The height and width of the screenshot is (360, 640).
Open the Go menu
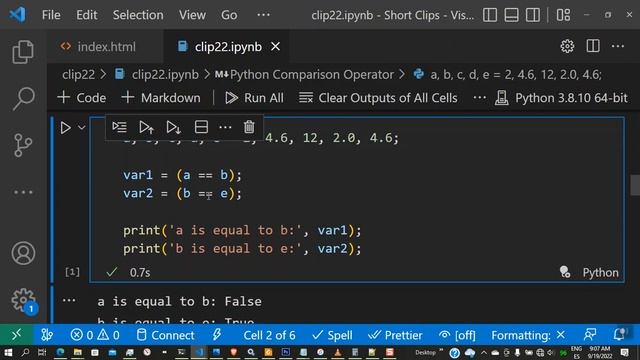click(x=229, y=15)
